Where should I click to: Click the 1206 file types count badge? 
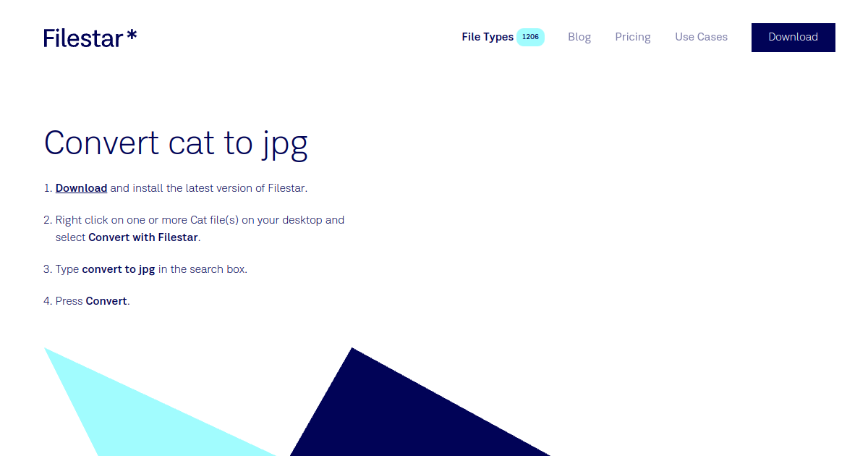[x=530, y=36]
